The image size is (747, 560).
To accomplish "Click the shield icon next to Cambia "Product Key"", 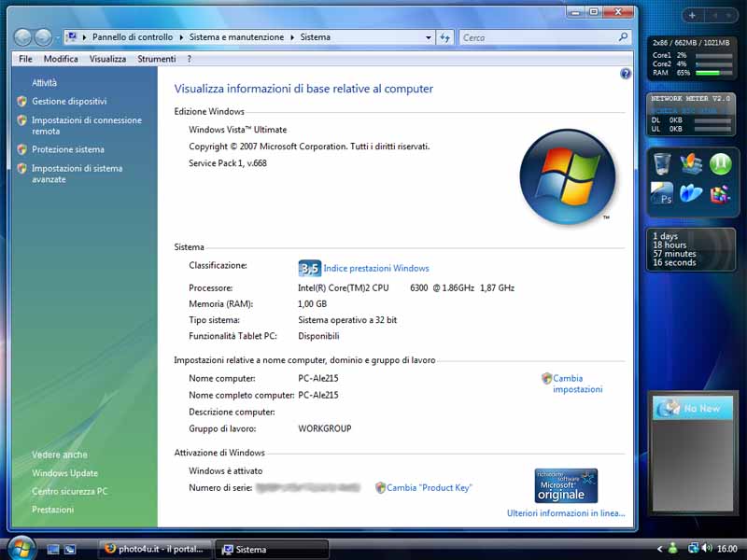I will tap(380, 487).
